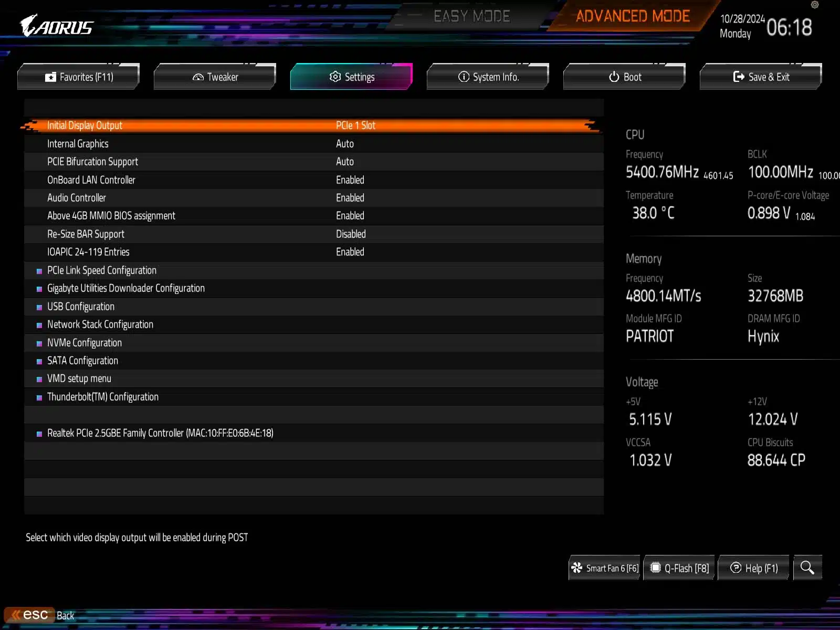Click the magnifier search icon
Image resolution: width=840 pixels, height=630 pixels.
(807, 568)
